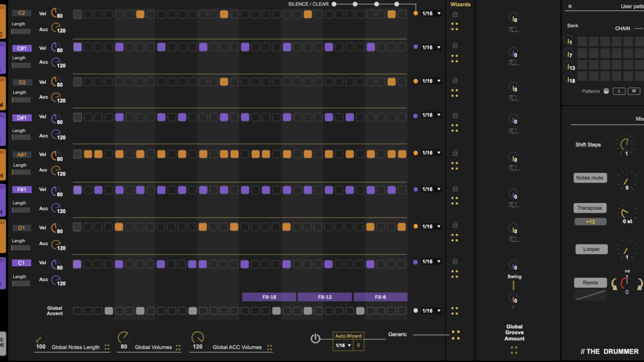Click the Patterns disk icon

pyautogui.click(x=606, y=91)
